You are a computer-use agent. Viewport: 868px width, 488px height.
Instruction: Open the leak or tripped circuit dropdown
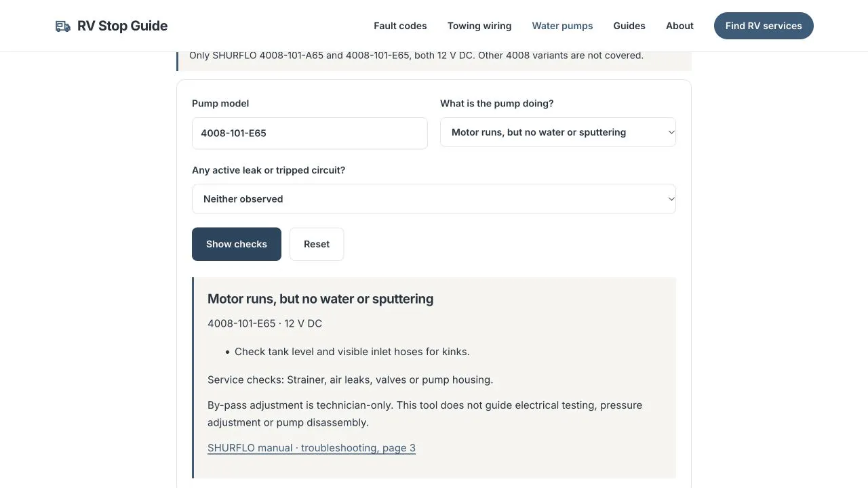coord(434,199)
